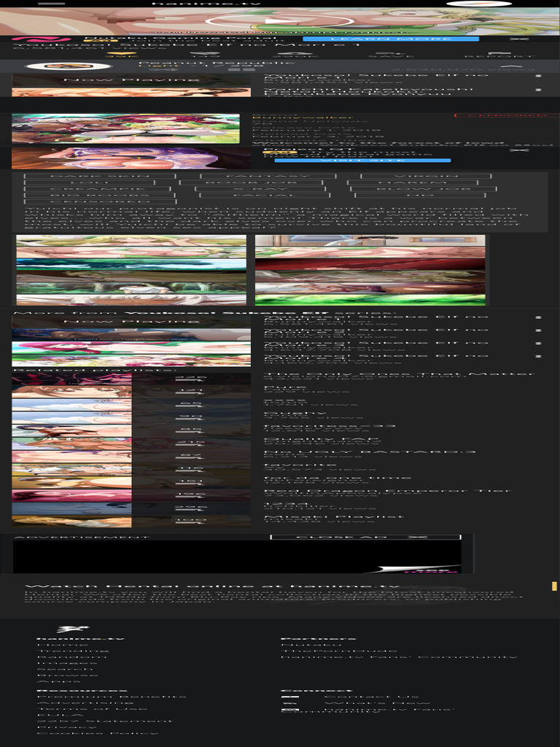Open the Red Dragon Emperor Tier playlist
The width and height of the screenshot is (560, 747).
pyautogui.click(x=387, y=490)
